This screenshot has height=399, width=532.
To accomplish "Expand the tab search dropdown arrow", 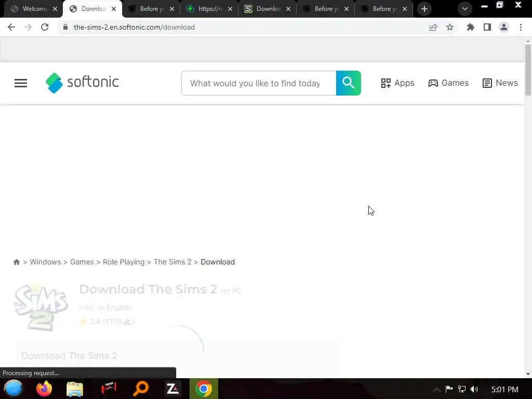I will pyautogui.click(x=465, y=9).
